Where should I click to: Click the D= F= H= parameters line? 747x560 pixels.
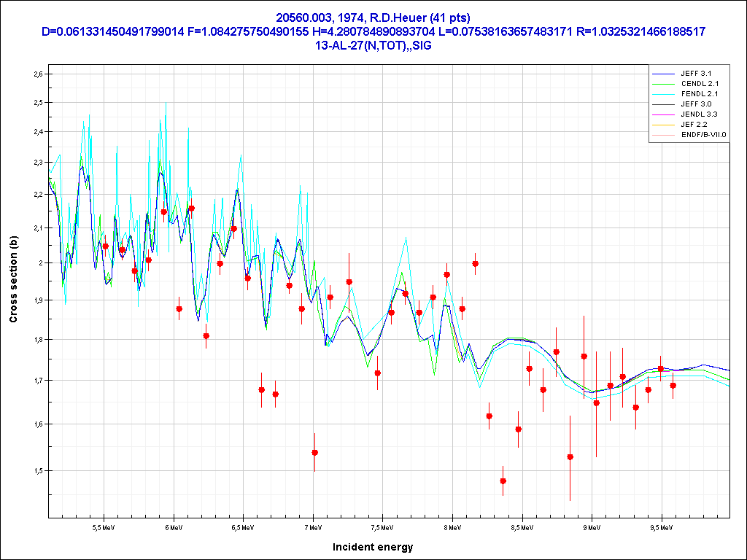(373, 31)
